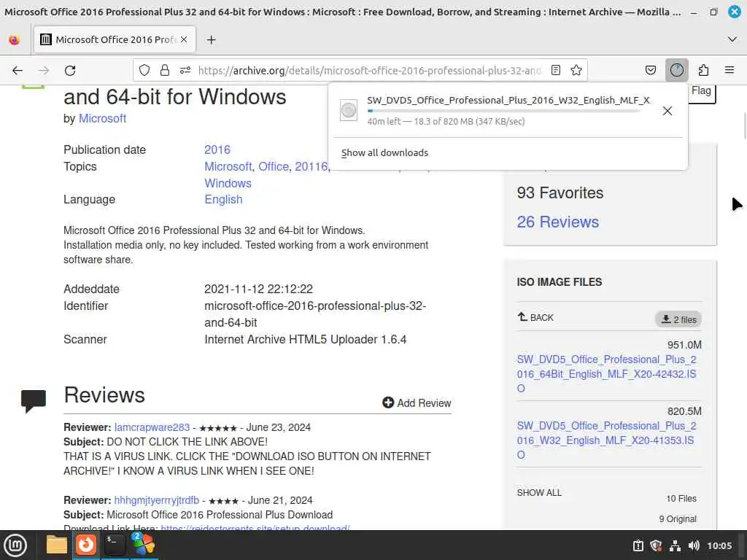The image size is (747, 560).
Task: Click the 93 Favorites text
Action: click(560, 192)
